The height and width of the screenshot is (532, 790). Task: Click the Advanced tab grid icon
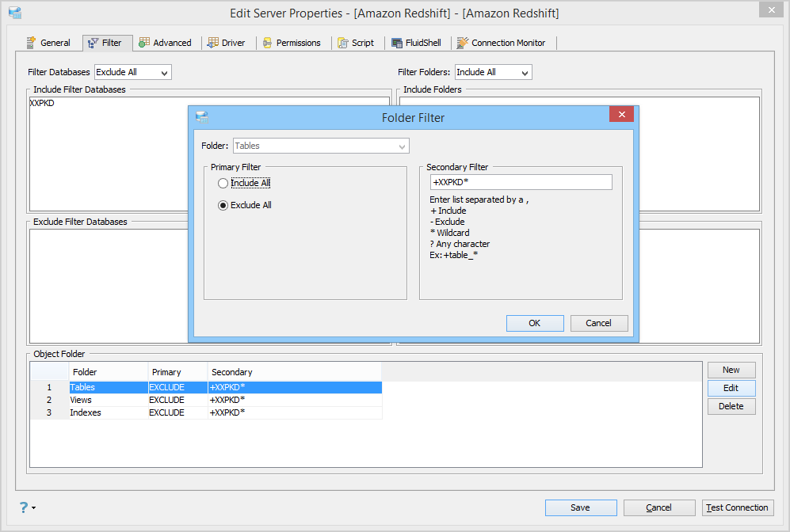pyautogui.click(x=144, y=43)
